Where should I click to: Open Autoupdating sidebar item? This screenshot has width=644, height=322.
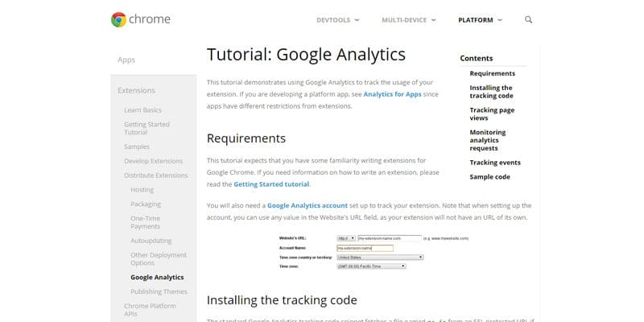pyautogui.click(x=151, y=241)
